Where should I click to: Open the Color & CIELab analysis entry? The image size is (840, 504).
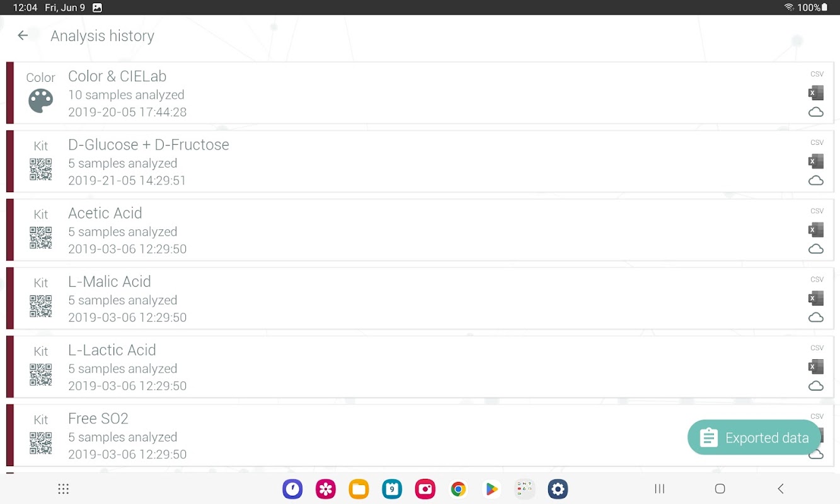(x=420, y=93)
